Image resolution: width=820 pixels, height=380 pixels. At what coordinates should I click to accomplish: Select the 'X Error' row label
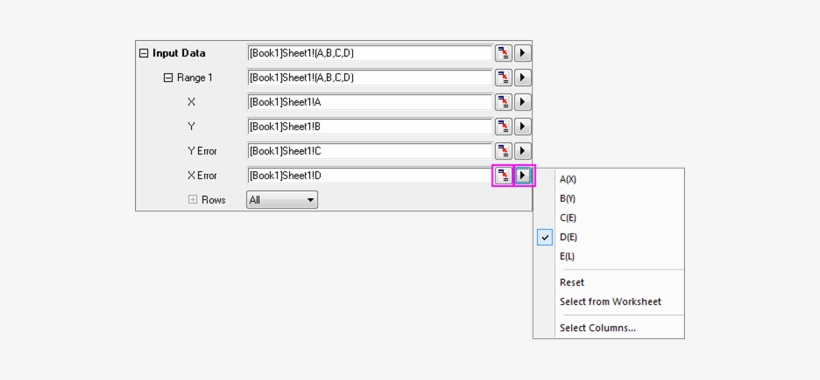point(202,176)
